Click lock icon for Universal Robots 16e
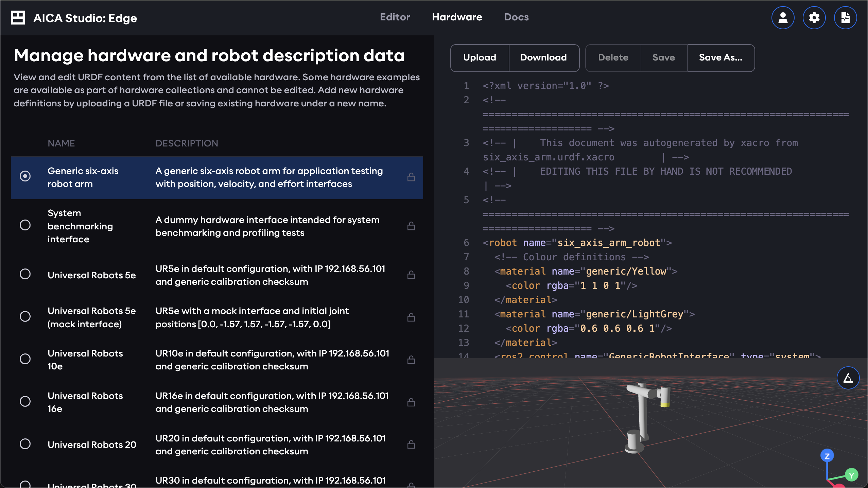Viewport: 868px width, 488px height. (411, 402)
